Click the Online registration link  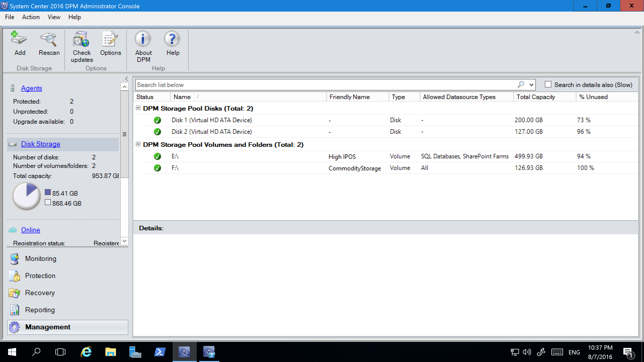tap(30, 230)
